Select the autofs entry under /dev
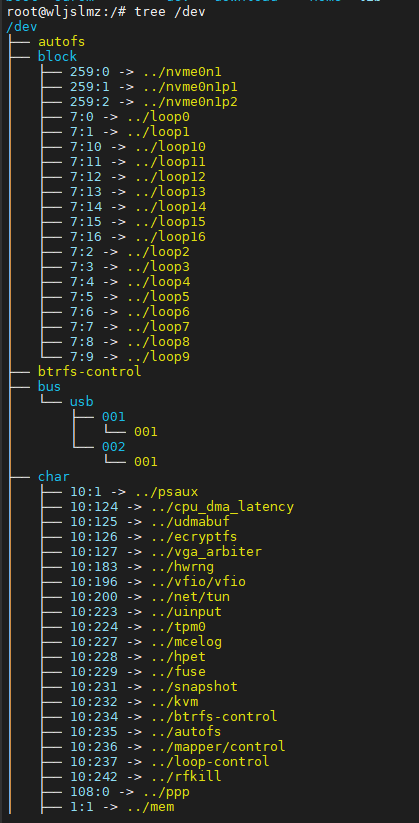This screenshot has height=823, width=419. click(61, 41)
